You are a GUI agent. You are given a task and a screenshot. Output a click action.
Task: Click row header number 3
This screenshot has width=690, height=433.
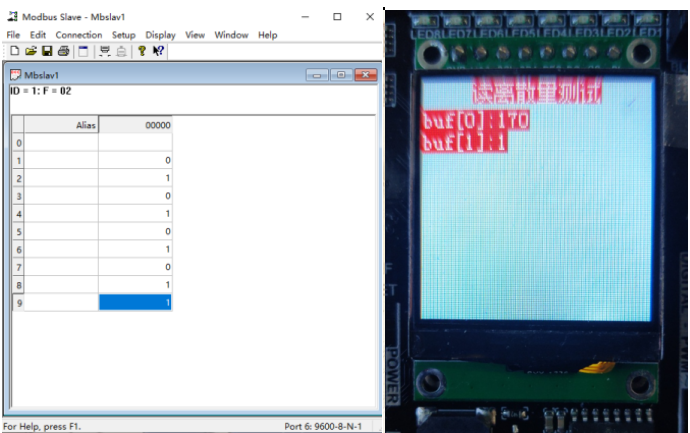[x=18, y=196]
